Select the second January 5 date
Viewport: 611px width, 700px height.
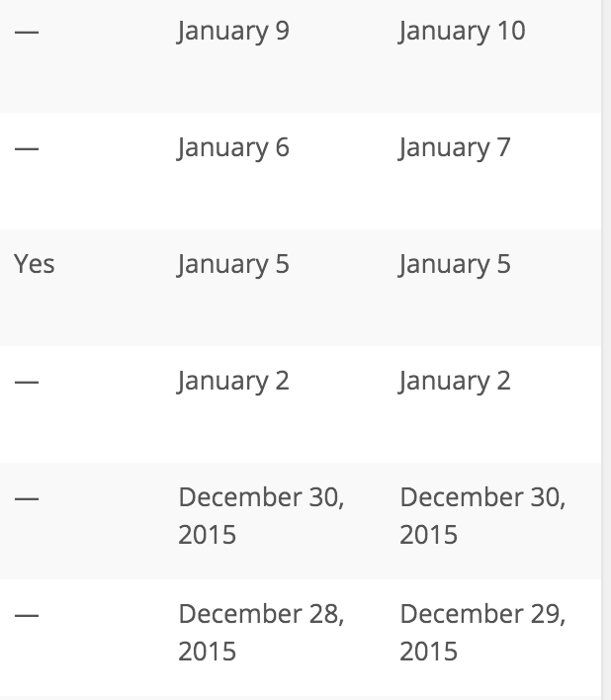[455, 265]
